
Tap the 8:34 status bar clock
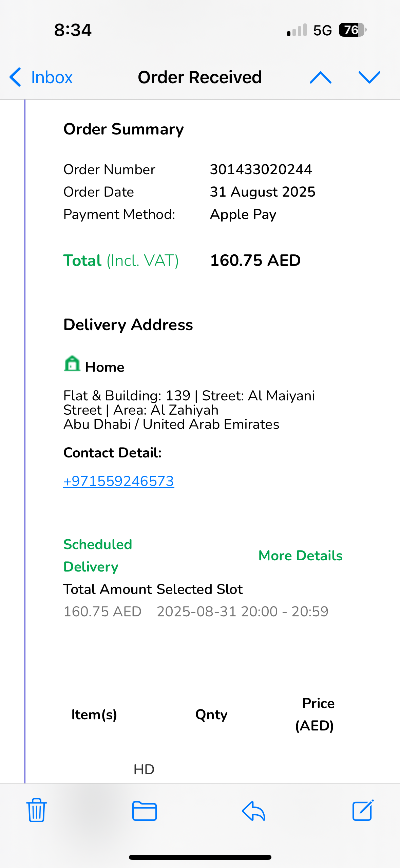(x=73, y=30)
